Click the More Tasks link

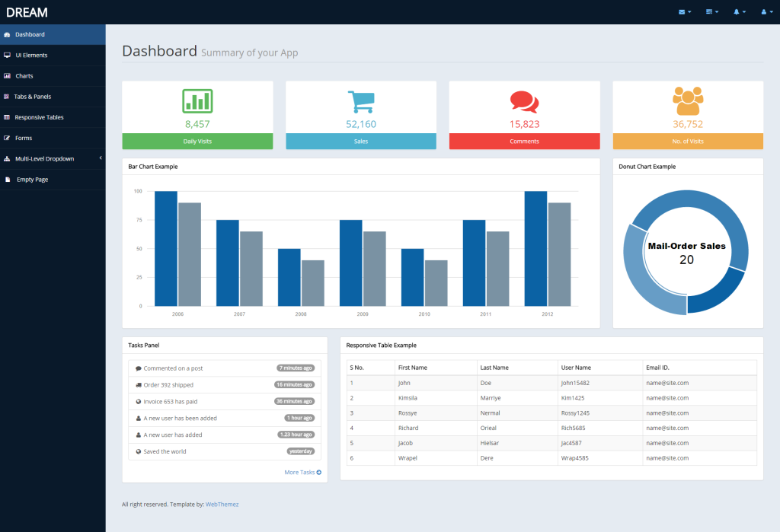pos(301,472)
